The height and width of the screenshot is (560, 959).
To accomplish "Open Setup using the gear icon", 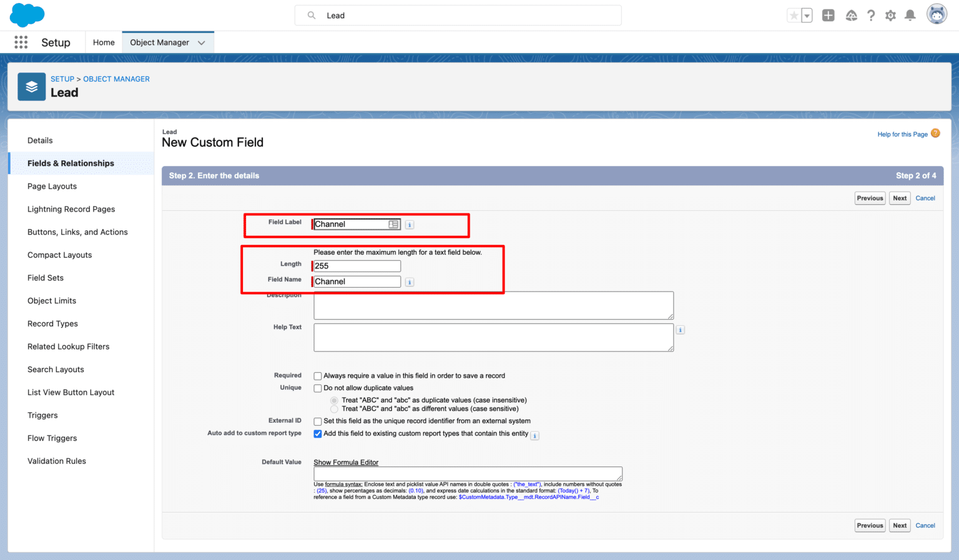I will pos(890,15).
